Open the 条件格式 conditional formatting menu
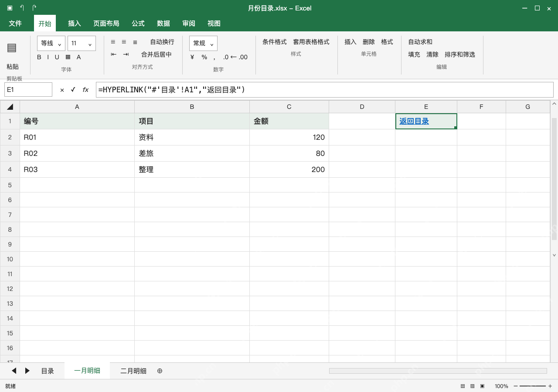558x392 pixels. (275, 42)
